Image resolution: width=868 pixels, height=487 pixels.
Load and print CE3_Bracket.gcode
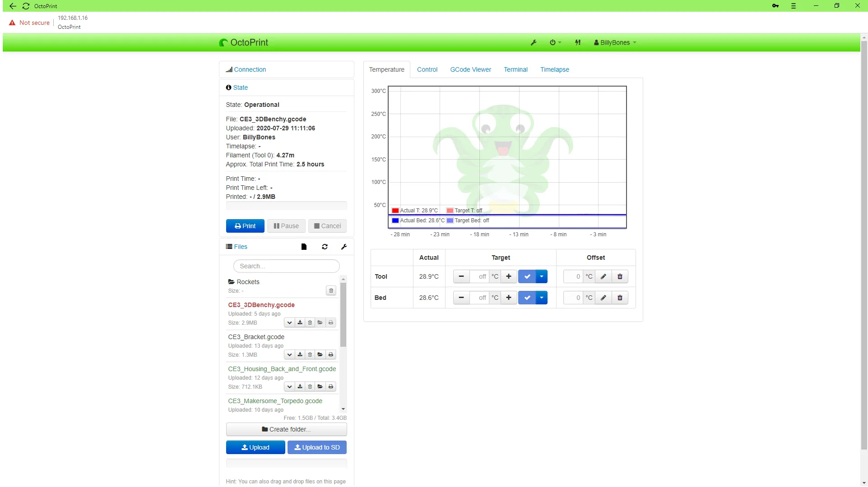[x=331, y=354]
